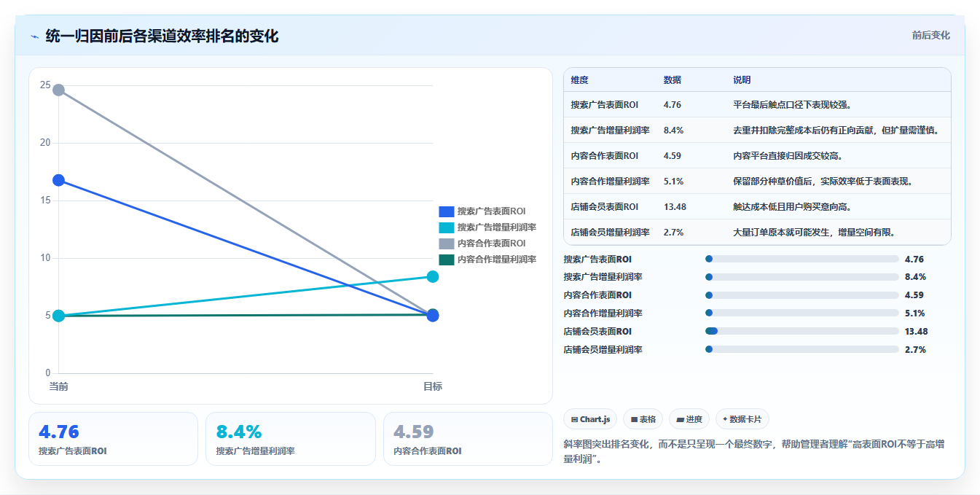
Task: Select the 搜索广告表面ROI table row name
Action: (605, 105)
